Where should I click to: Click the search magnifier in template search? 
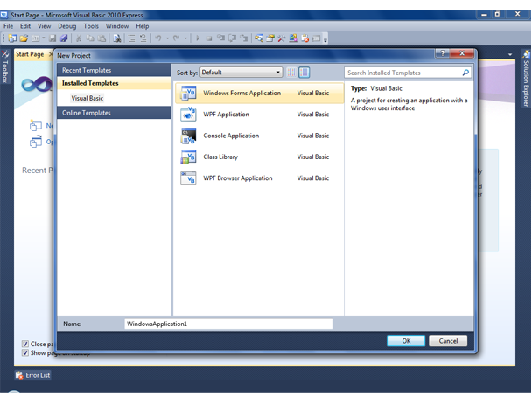465,73
